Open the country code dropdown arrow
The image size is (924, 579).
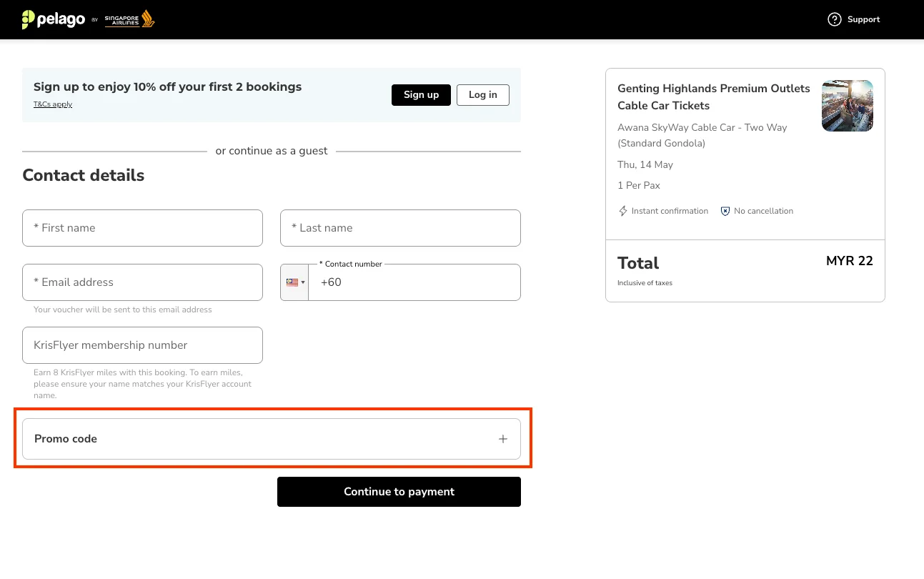point(303,282)
